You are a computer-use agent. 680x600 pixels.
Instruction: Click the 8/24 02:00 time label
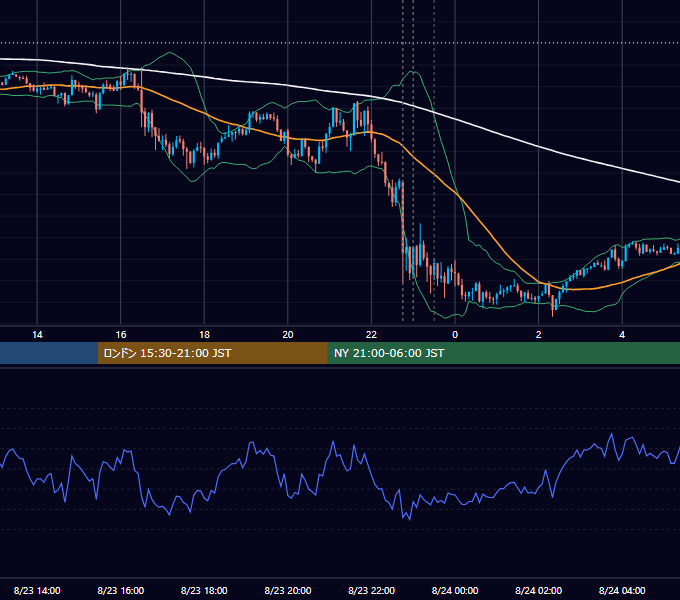coord(538,590)
